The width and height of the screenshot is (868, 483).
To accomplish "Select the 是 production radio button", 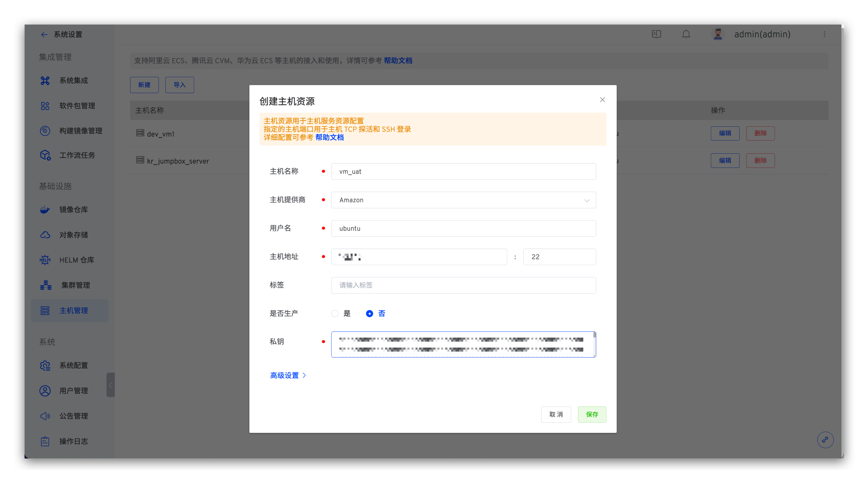I will (335, 314).
